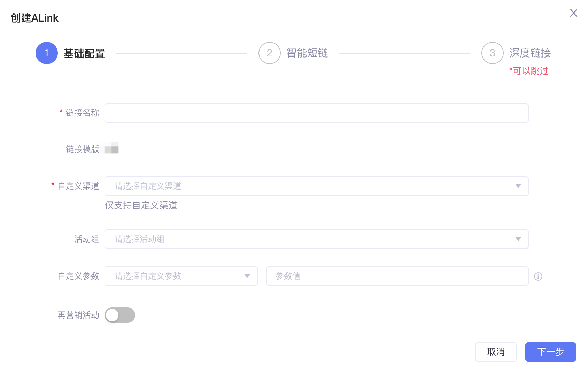Toggle the 再营销活动 switch

[120, 315]
